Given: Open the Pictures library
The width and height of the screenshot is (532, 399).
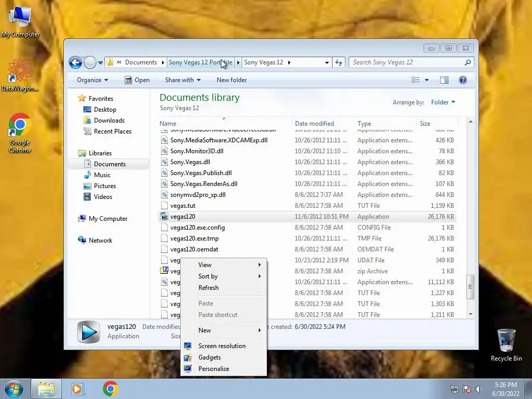Looking at the screenshot, I should [x=105, y=186].
